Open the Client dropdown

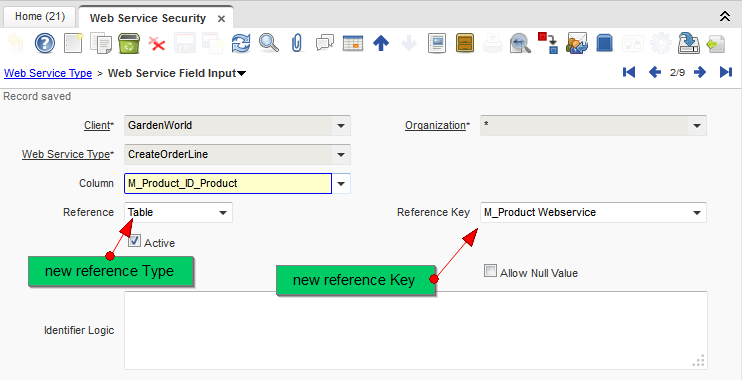tap(341, 126)
